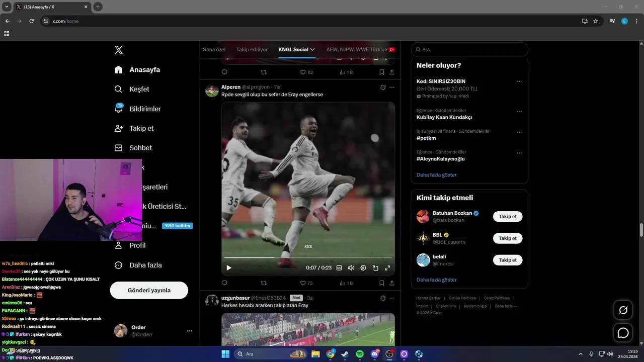Open Profil in sidebar
This screenshot has height=362, width=644.
tap(130, 245)
